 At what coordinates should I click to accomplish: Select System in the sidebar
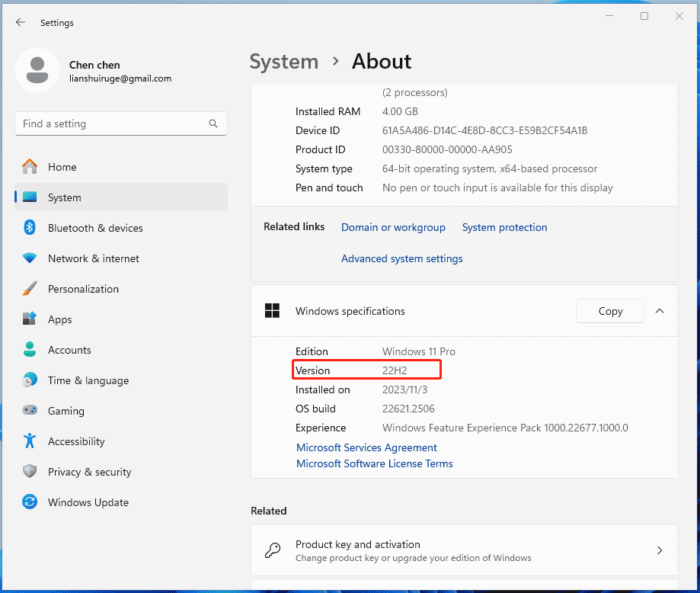(66, 197)
